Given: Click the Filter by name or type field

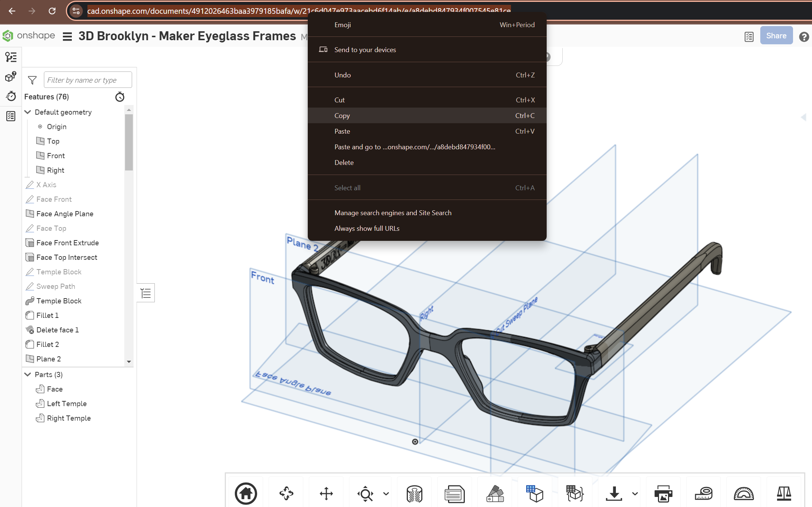Looking at the screenshot, I should [88, 80].
